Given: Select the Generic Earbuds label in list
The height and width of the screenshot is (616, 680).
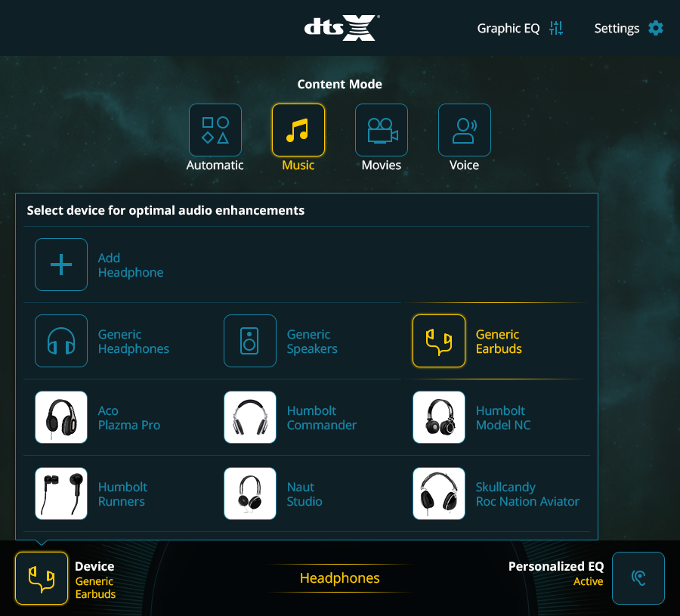Looking at the screenshot, I should pos(499,342).
